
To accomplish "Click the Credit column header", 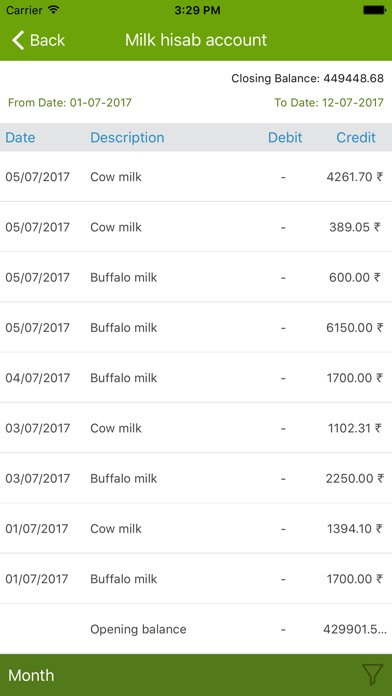I will point(356,138).
